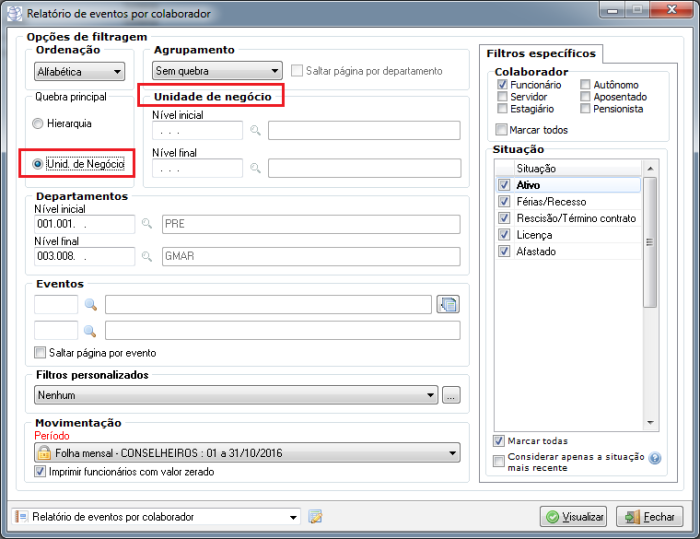Click the edit report icon beside report dropdown
Screen dimensions: 700x539
click(x=316, y=517)
